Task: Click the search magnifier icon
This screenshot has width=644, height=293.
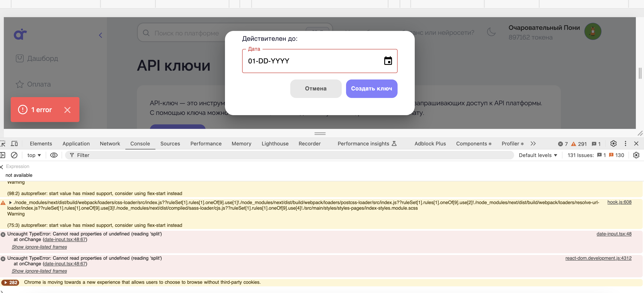Action: (146, 33)
